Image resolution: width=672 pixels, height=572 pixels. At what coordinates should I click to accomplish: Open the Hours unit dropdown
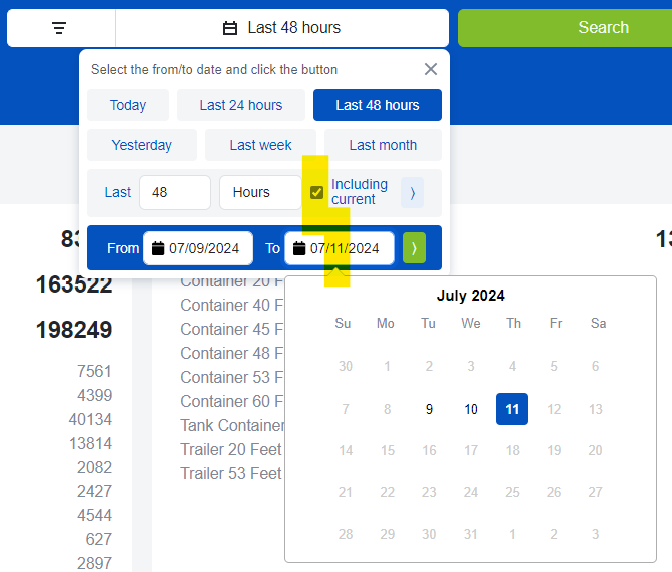pos(260,192)
